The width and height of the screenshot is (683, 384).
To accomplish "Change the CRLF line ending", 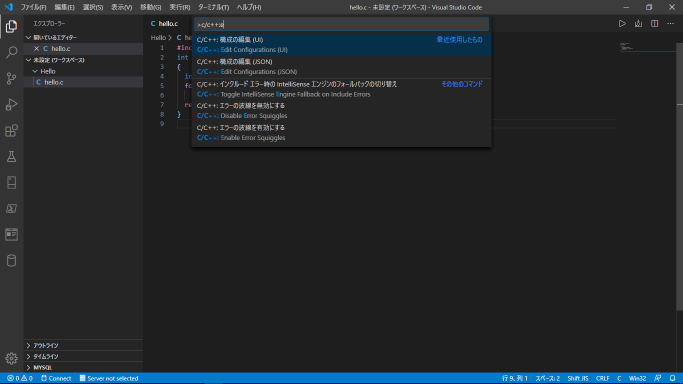I will [602, 378].
